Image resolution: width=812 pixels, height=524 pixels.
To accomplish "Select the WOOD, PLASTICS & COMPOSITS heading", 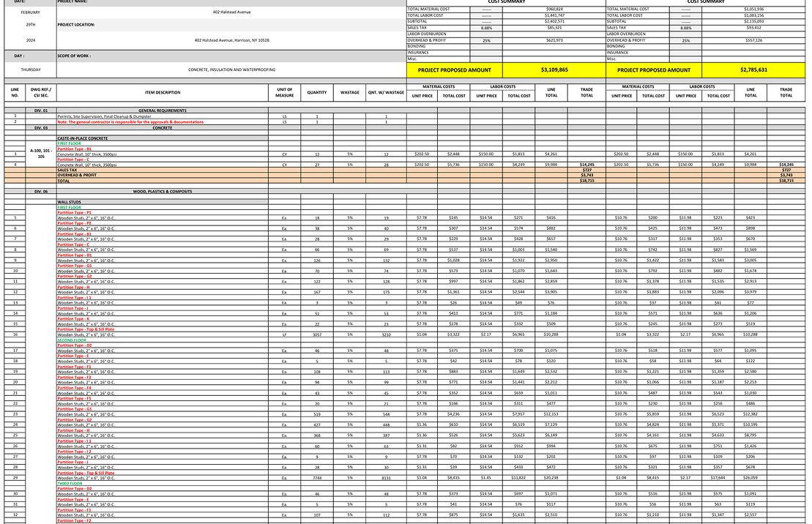I will pyautogui.click(x=162, y=192).
